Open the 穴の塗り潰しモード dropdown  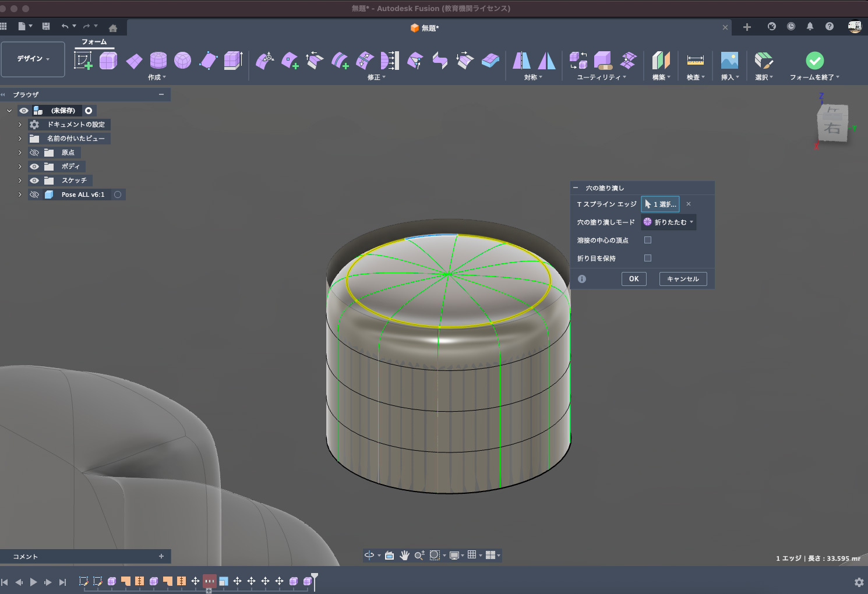point(669,222)
